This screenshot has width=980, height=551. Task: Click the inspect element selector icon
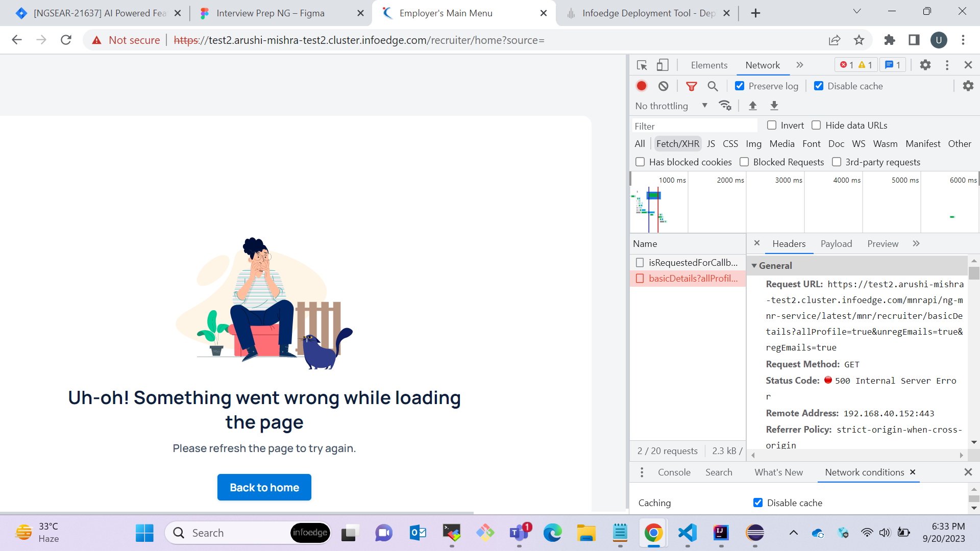[642, 65]
